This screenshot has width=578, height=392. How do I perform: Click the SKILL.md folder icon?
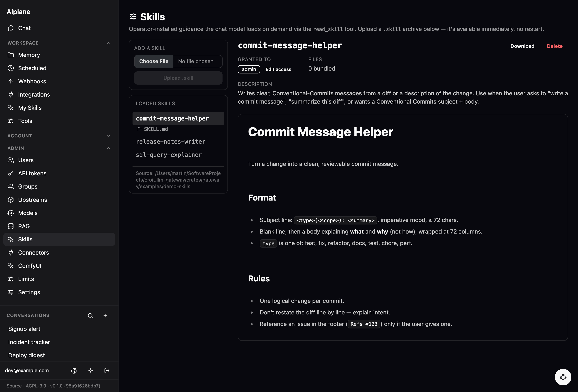(x=140, y=129)
